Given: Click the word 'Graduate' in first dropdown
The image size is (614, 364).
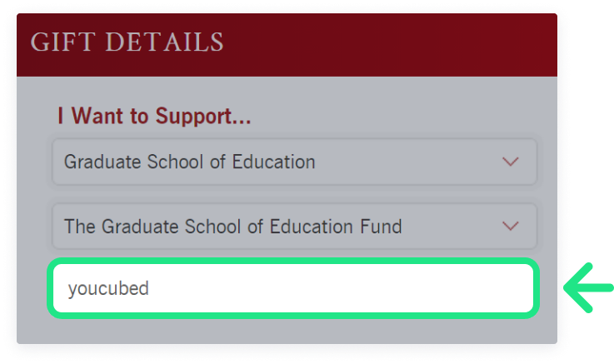Looking at the screenshot, I should coord(102,162).
